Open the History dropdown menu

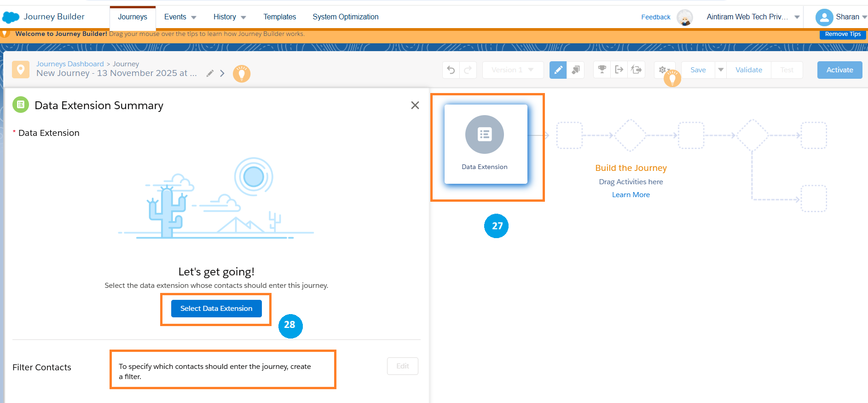pyautogui.click(x=229, y=17)
